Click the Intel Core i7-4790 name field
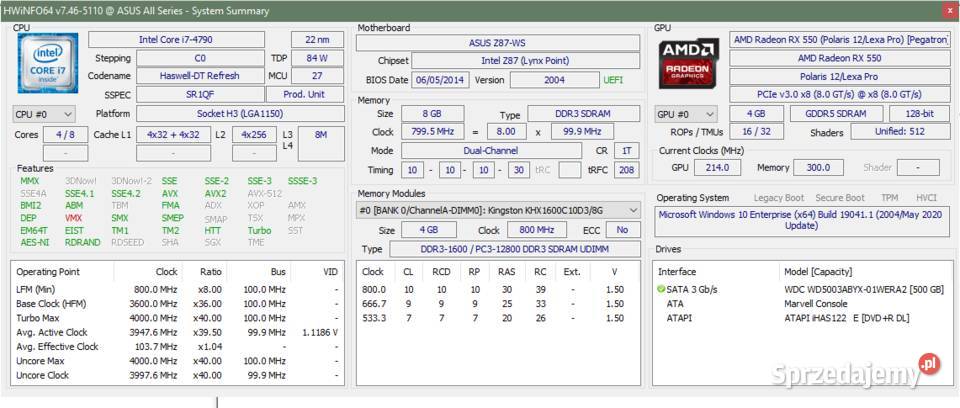960x408 pixels. tap(176, 40)
